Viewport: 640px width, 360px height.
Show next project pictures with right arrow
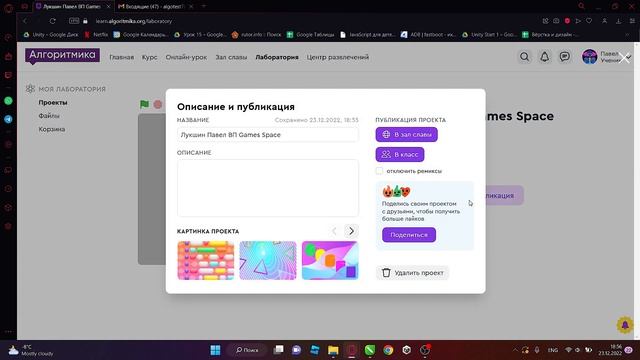[x=351, y=231]
